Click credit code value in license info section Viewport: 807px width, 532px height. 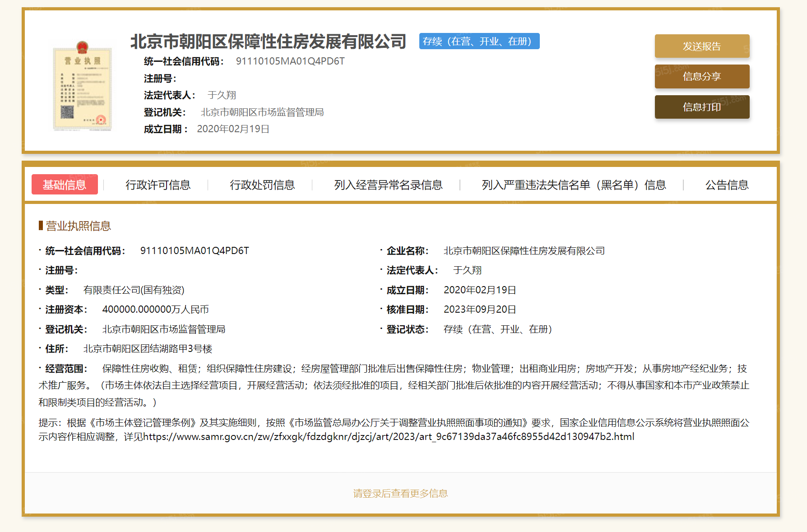(195, 251)
